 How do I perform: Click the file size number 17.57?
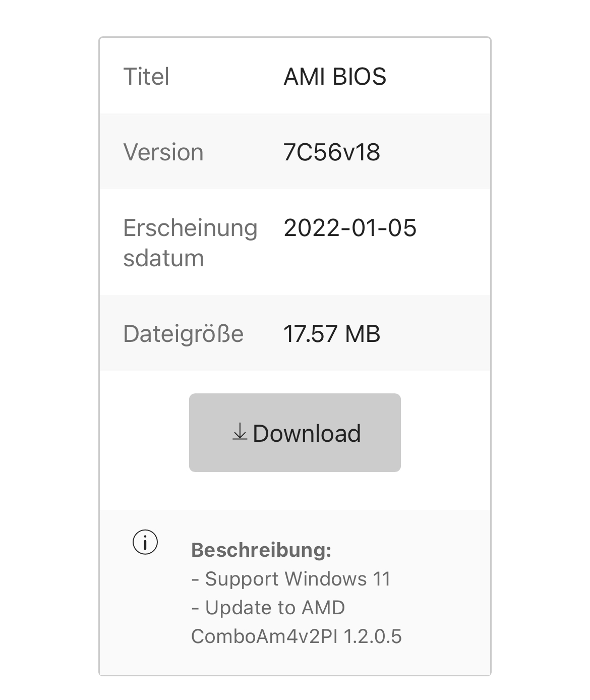310,334
